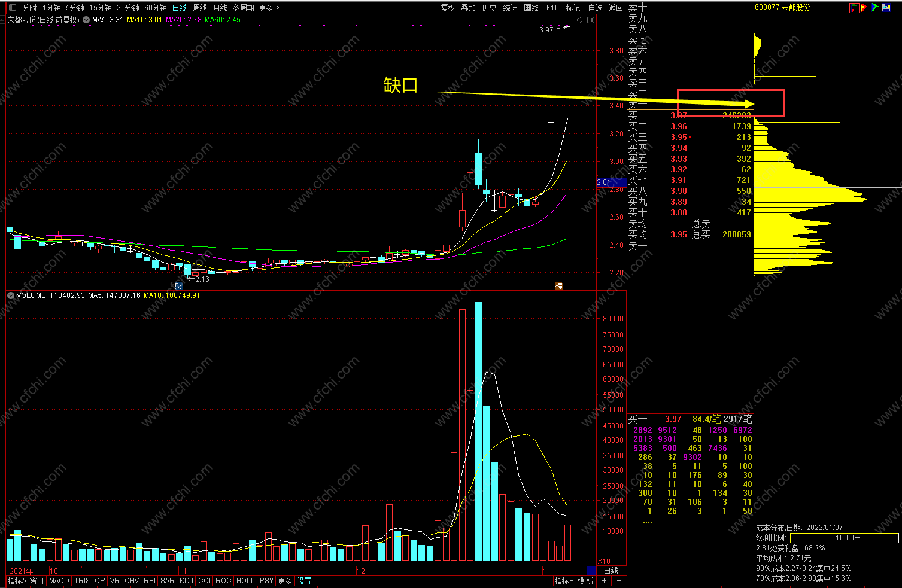Open the 多周期 multi-period view

[x=243, y=8]
